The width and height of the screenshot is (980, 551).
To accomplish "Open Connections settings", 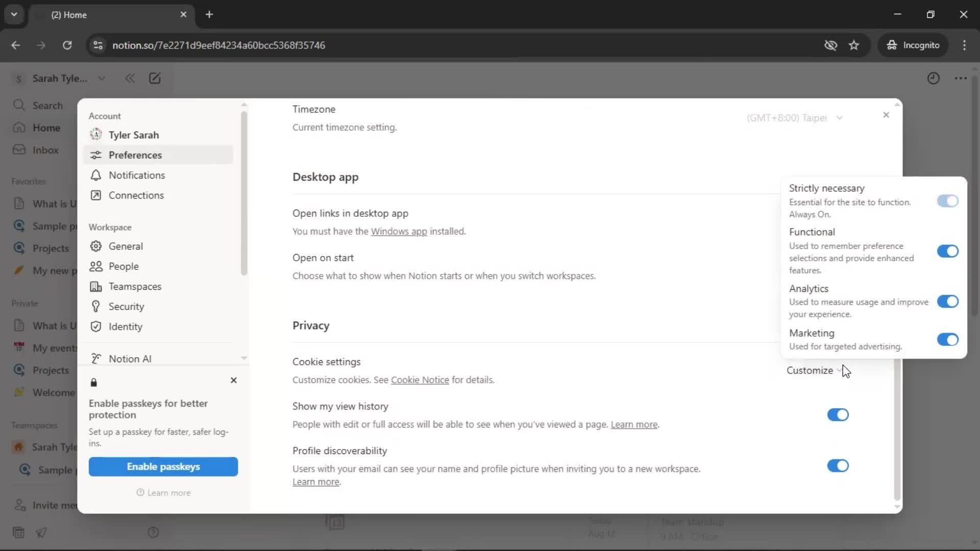I will pyautogui.click(x=158, y=195).
